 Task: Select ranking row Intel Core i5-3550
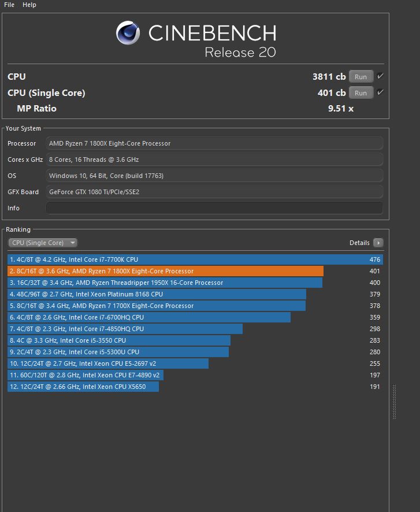[195, 340]
